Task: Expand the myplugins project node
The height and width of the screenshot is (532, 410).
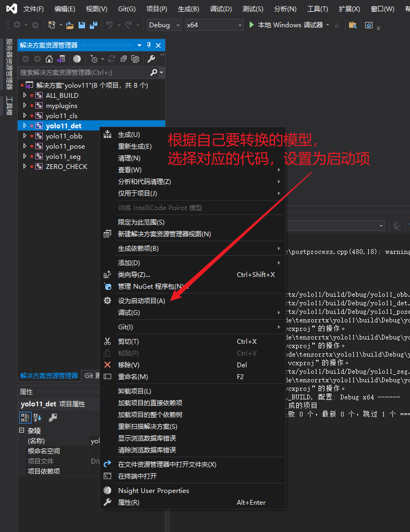Action: coord(25,105)
